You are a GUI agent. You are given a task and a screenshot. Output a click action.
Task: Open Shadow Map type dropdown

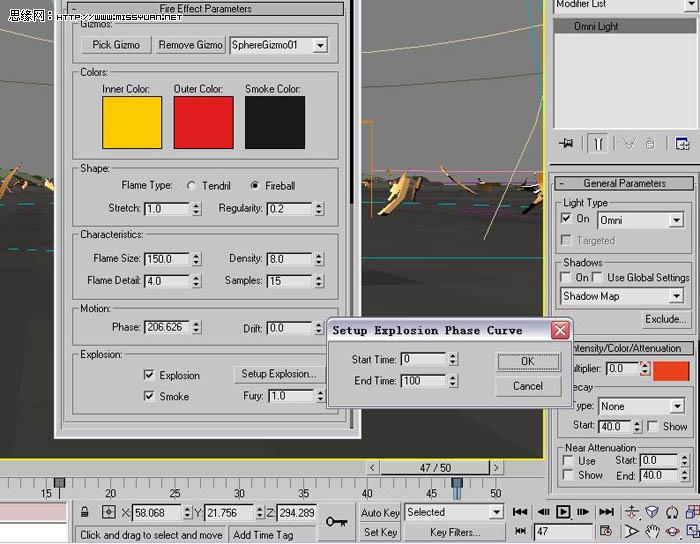(676, 296)
